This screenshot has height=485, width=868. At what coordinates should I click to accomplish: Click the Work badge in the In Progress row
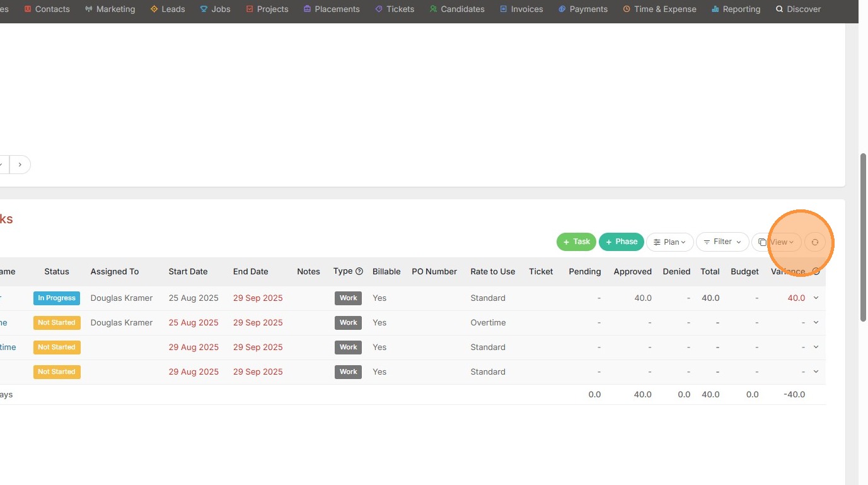pos(348,298)
